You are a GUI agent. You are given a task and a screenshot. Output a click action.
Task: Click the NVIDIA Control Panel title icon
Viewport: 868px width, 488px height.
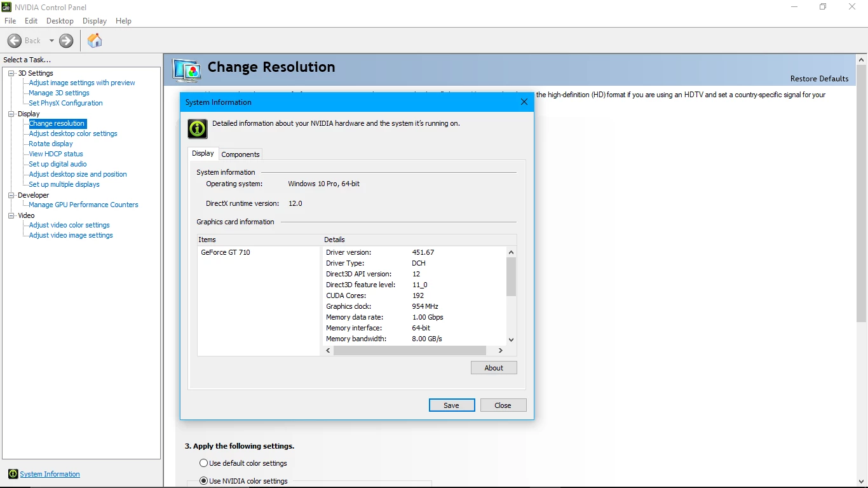tap(7, 7)
